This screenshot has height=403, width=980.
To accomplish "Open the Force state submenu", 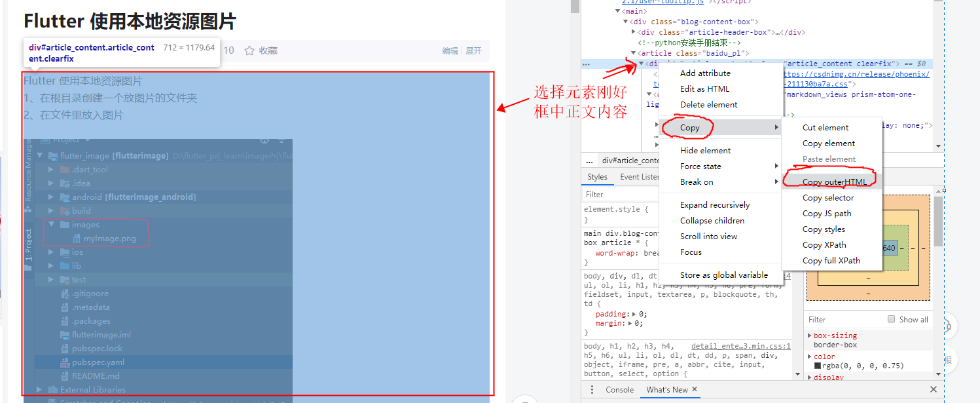I will (x=721, y=166).
